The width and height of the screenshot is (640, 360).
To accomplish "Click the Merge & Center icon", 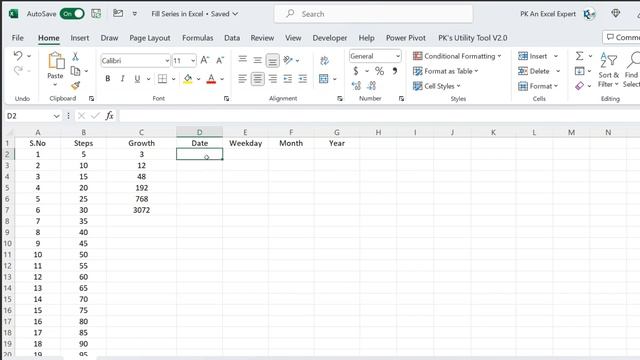I will pyautogui.click(x=324, y=79).
